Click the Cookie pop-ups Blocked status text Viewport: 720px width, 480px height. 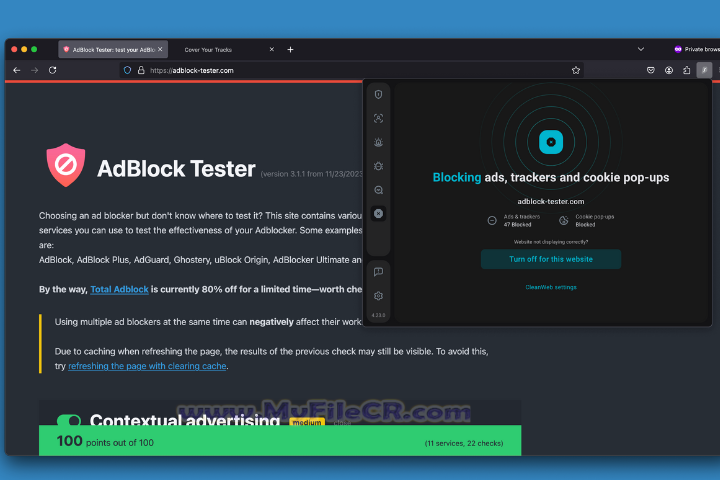coord(585,225)
